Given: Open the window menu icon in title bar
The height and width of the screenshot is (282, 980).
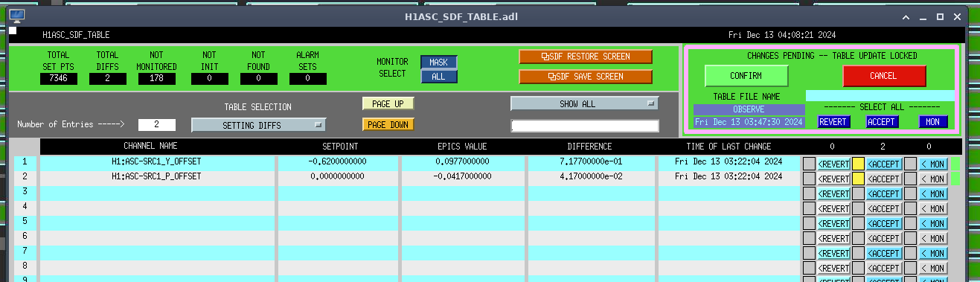Looking at the screenshot, I should [18, 16].
